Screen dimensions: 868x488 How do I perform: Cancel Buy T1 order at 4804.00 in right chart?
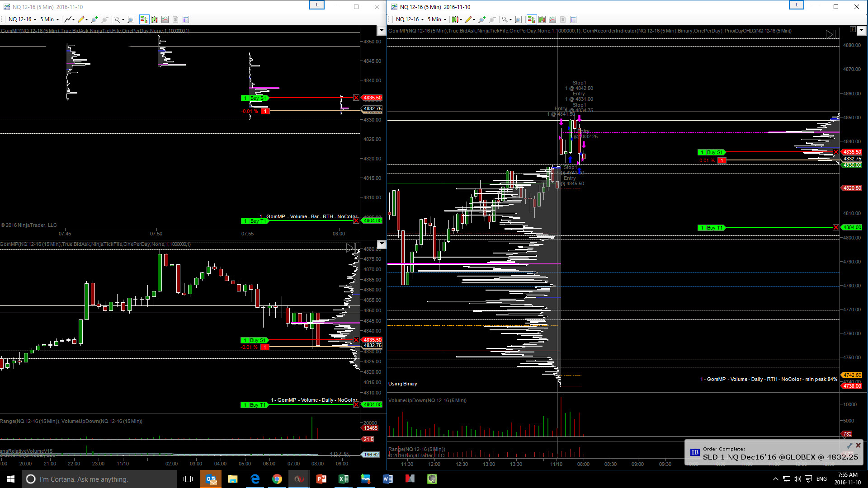pyautogui.click(x=836, y=227)
